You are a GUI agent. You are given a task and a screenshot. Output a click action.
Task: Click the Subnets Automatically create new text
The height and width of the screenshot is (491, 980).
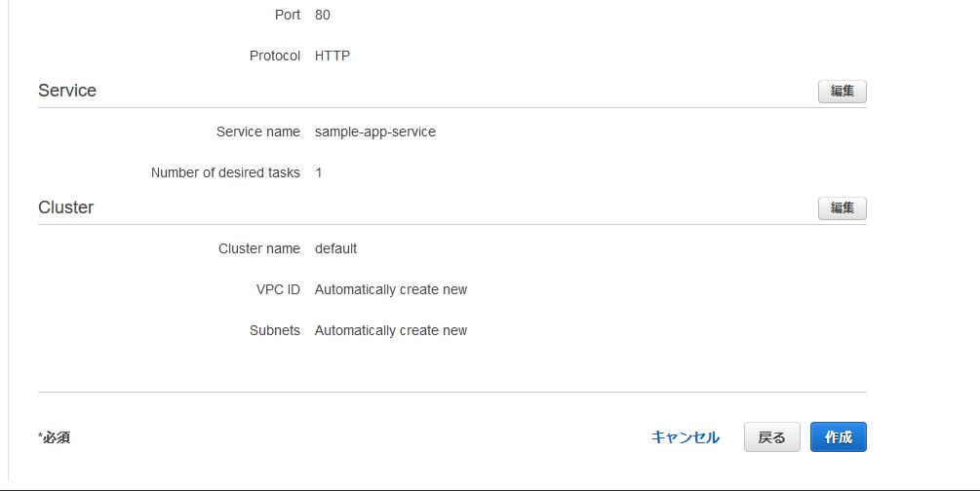390,330
